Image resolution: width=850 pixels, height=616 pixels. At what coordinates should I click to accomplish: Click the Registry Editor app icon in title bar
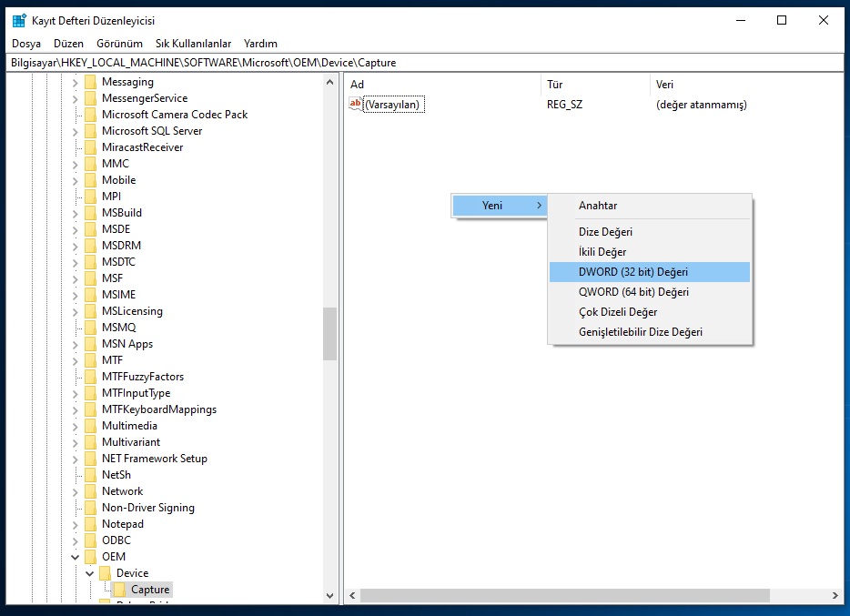point(18,20)
